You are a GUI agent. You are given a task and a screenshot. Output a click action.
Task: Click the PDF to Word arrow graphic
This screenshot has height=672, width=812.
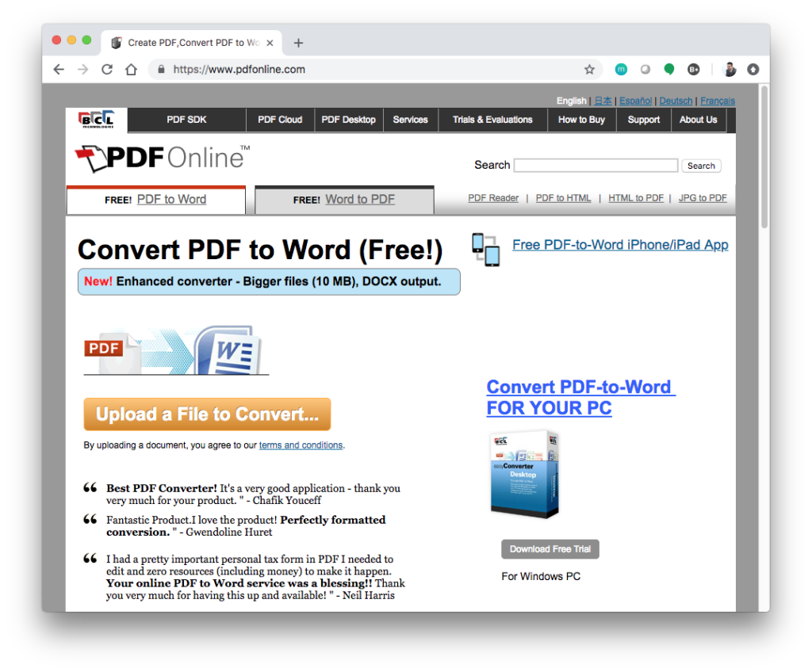coord(174,349)
